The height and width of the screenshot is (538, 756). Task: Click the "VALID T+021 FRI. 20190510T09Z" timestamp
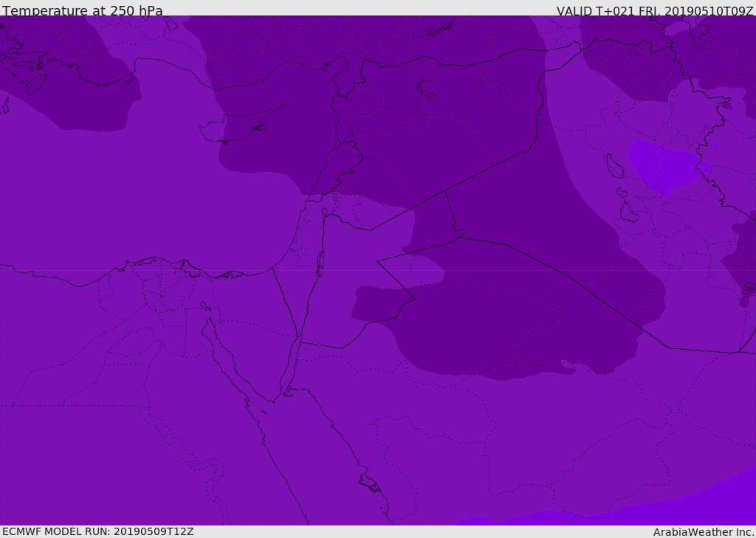[x=654, y=11]
